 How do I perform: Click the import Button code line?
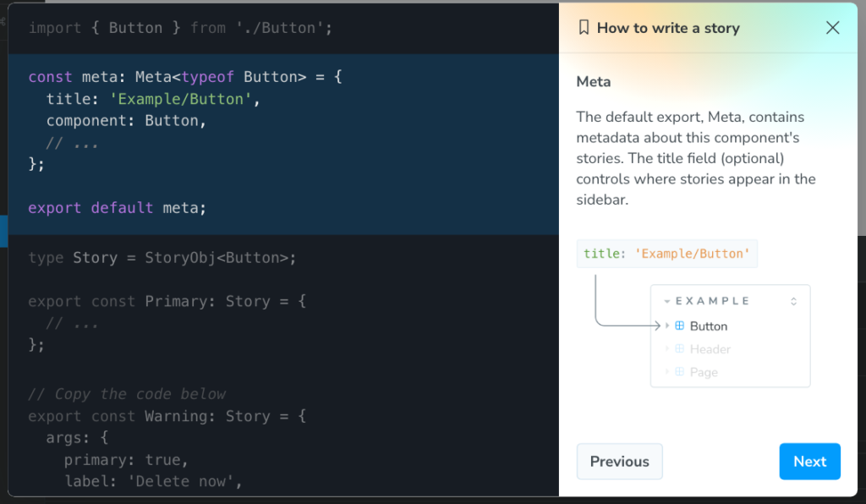[x=180, y=28]
